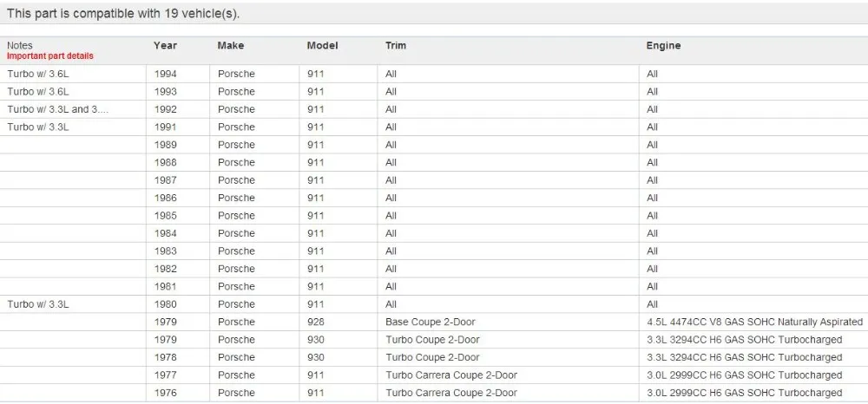Click model '930' in the 1978 row

[x=316, y=357]
